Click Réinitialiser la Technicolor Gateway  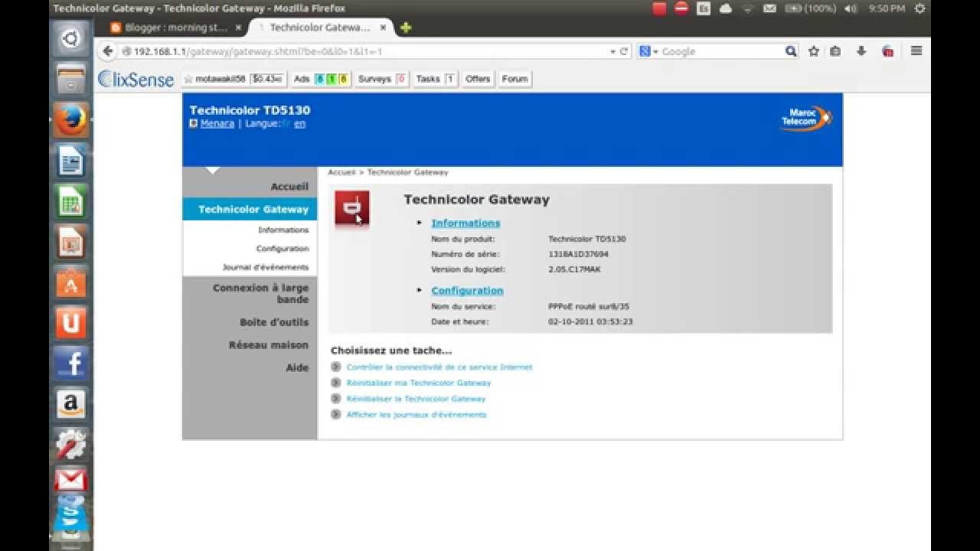pyautogui.click(x=416, y=399)
